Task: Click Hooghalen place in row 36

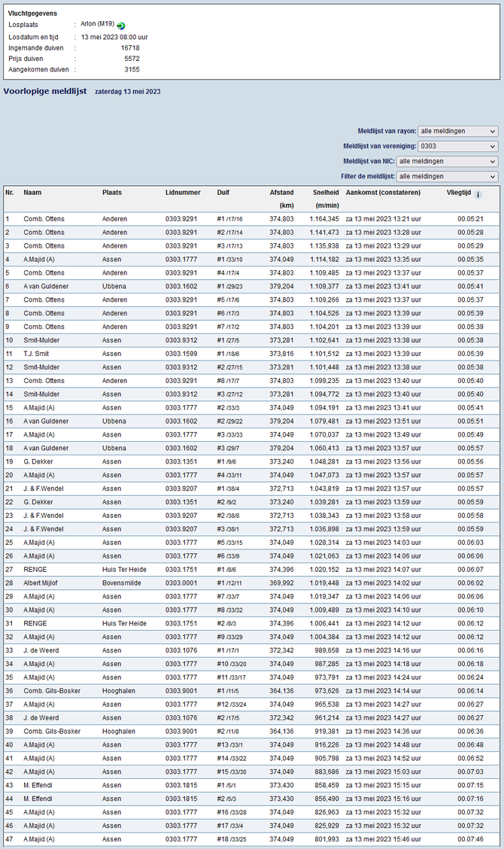Action: 119,691
